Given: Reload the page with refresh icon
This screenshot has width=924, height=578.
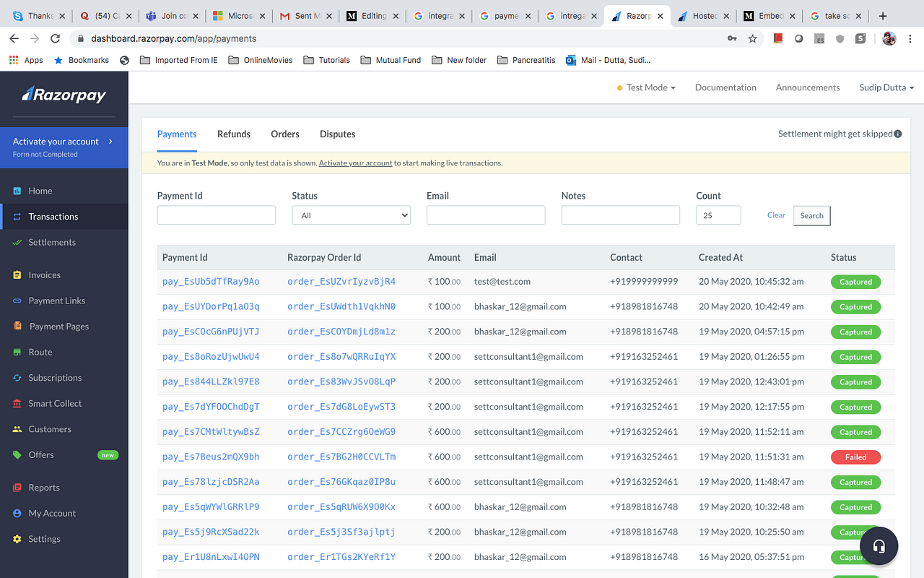Looking at the screenshot, I should pos(55,38).
